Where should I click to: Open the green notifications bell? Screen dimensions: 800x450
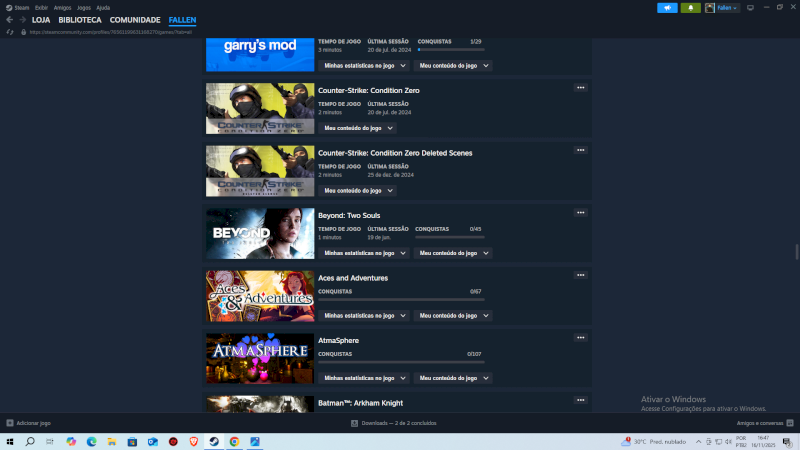pyautogui.click(x=690, y=8)
